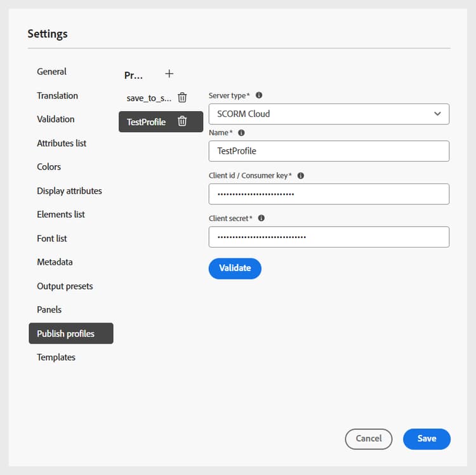Screen dimensions: 476x475
Task: Open the General settings tab
Action: (x=52, y=72)
